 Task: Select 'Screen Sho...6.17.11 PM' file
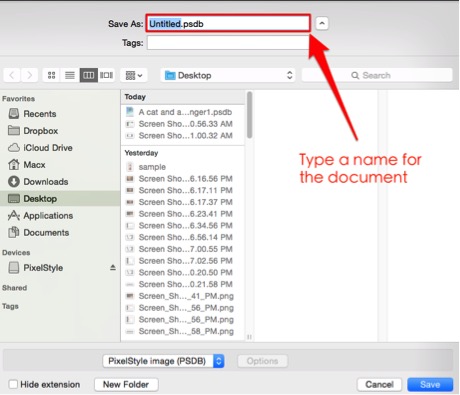[x=183, y=190]
